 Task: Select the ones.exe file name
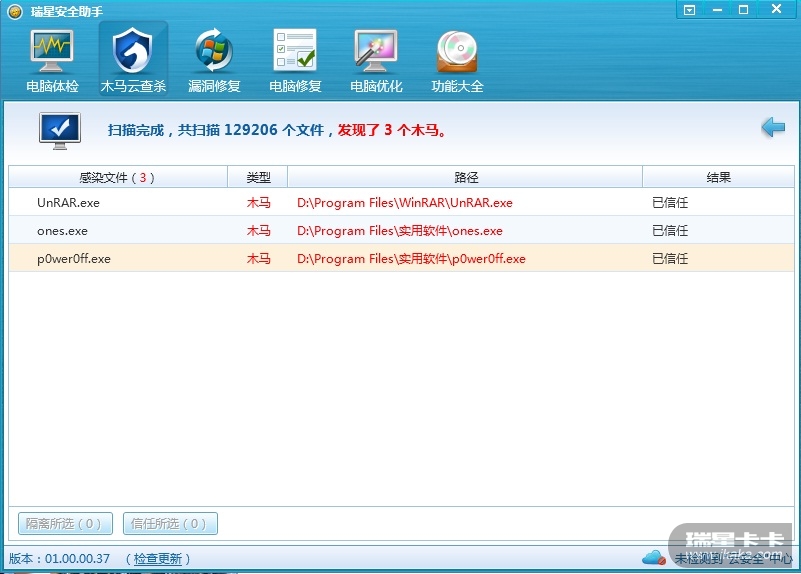[x=62, y=231]
